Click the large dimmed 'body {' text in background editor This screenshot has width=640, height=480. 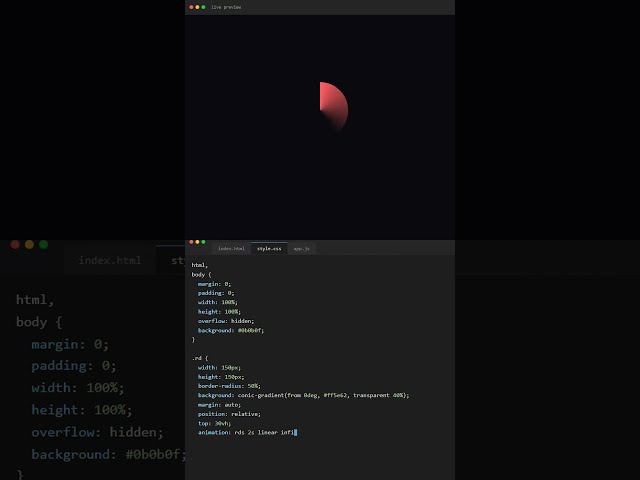click(x=39, y=322)
